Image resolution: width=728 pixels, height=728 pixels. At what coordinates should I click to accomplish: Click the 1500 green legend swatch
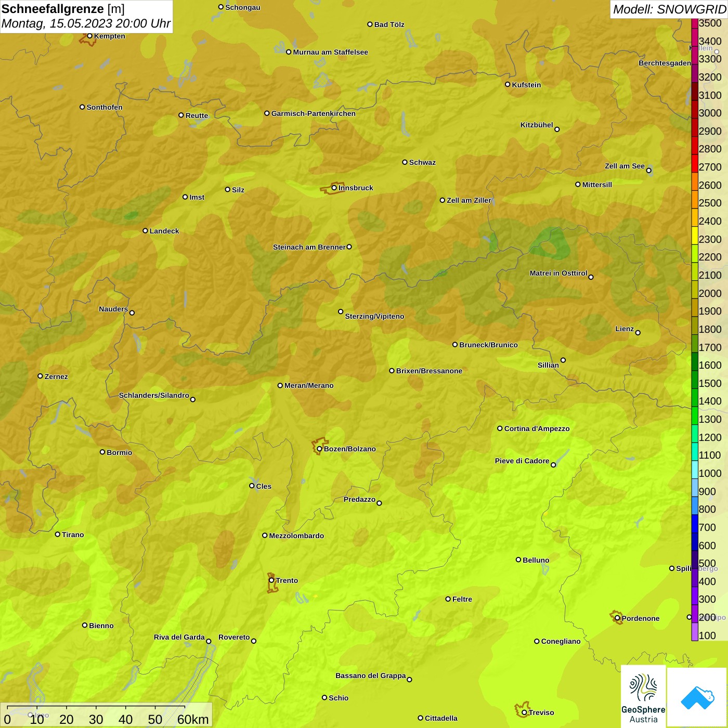(695, 380)
